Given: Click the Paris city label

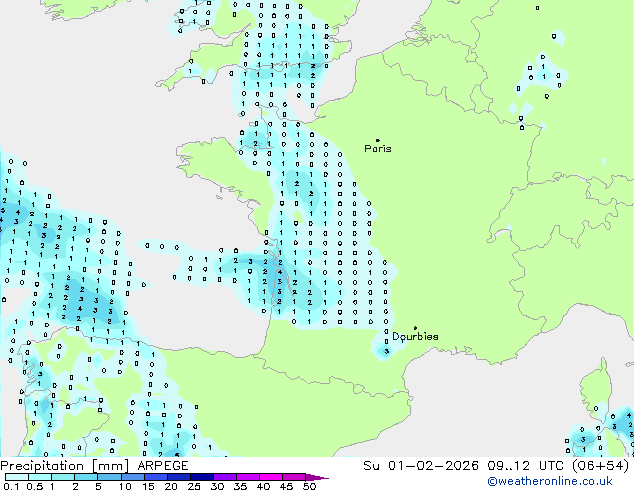Looking at the screenshot, I should (x=378, y=149).
